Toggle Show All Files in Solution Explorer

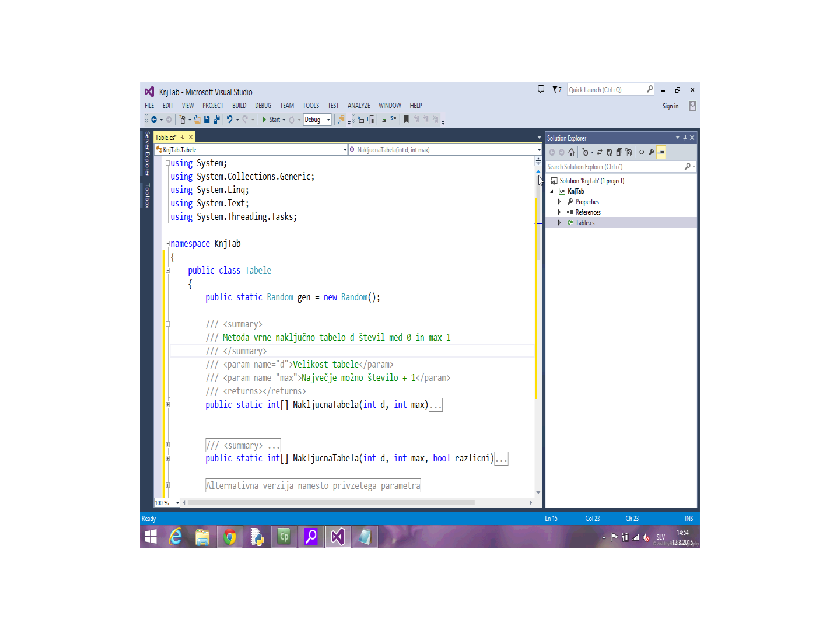[629, 152]
